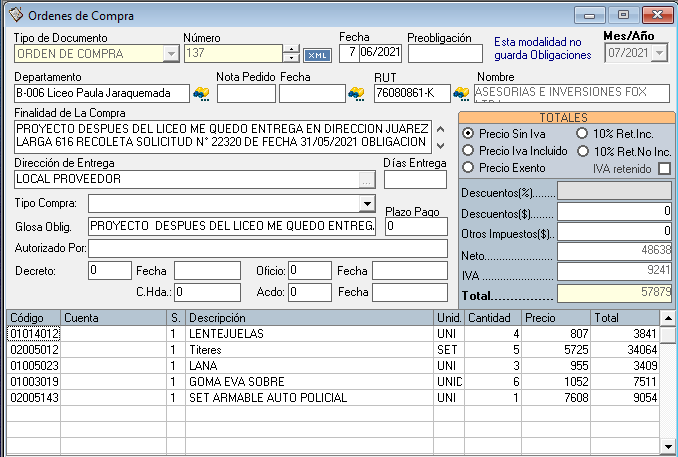This screenshot has width=678, height=457.
Task: Click the Código column header
Action: click(x=33, y=318)
